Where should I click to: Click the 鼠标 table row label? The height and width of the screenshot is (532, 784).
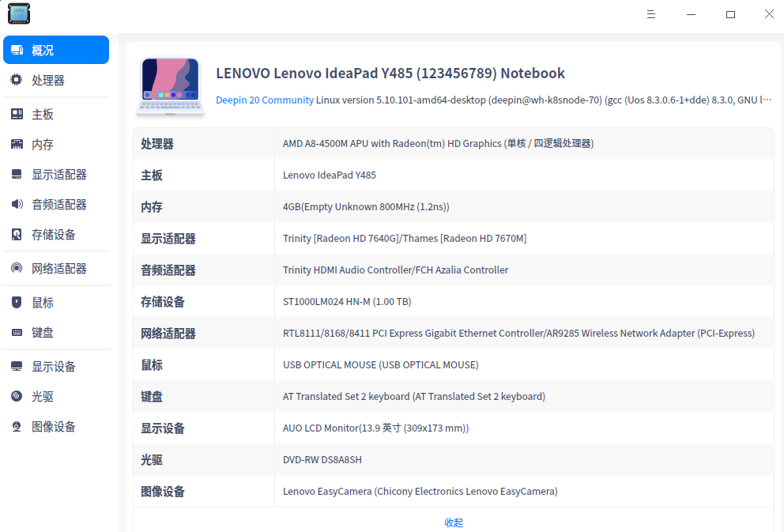point(152,365)
